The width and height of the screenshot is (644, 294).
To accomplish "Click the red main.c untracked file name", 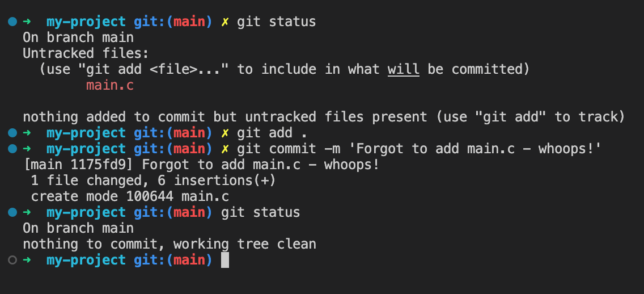I will (x=109, y=86).
